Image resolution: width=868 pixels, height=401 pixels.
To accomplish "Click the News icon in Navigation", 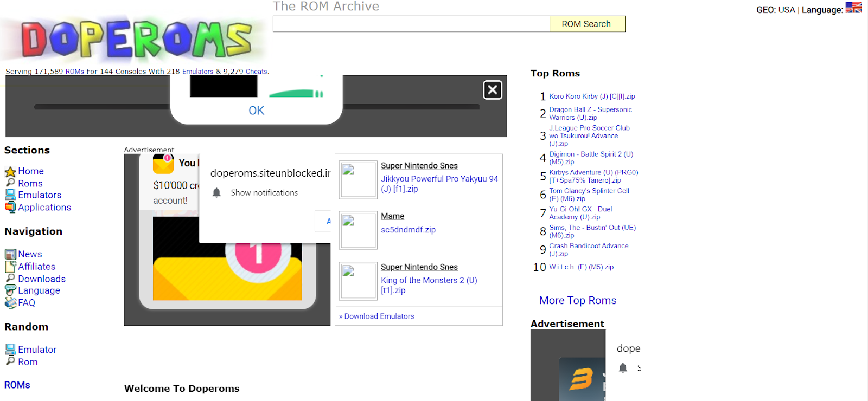I will point(10,254).
